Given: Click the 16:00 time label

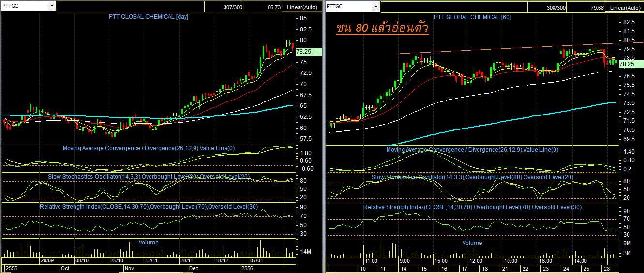Looking at the screenshot, I should pos(546,260).
